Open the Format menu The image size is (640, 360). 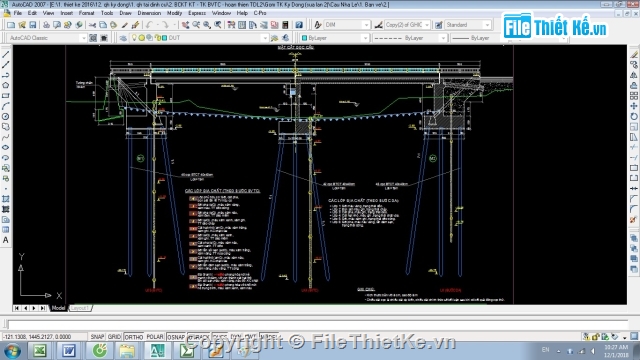coord(86,13)
